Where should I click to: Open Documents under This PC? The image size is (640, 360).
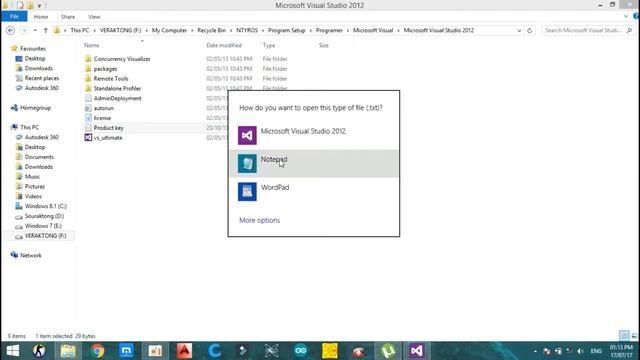click(39, 157)
